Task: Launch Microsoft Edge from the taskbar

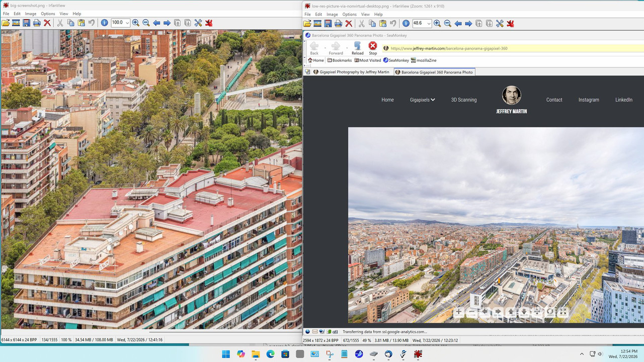Action: [x=270, y=354]
